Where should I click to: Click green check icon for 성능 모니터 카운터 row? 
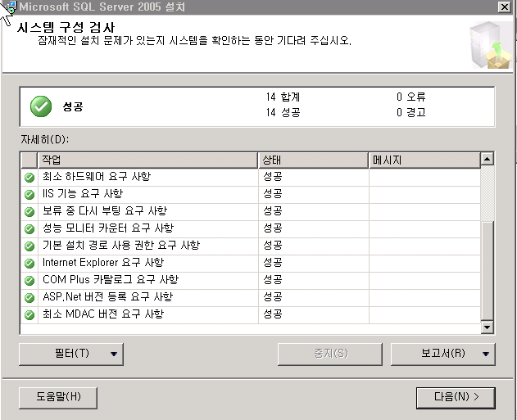point(29,229)
